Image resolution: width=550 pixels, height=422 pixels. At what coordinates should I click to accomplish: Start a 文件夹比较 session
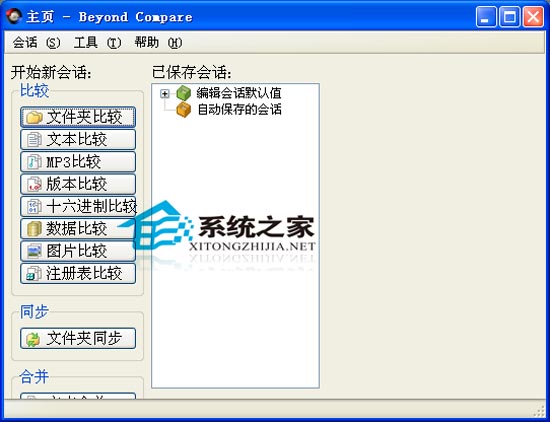pyautogui.click(x=78, y=117)
